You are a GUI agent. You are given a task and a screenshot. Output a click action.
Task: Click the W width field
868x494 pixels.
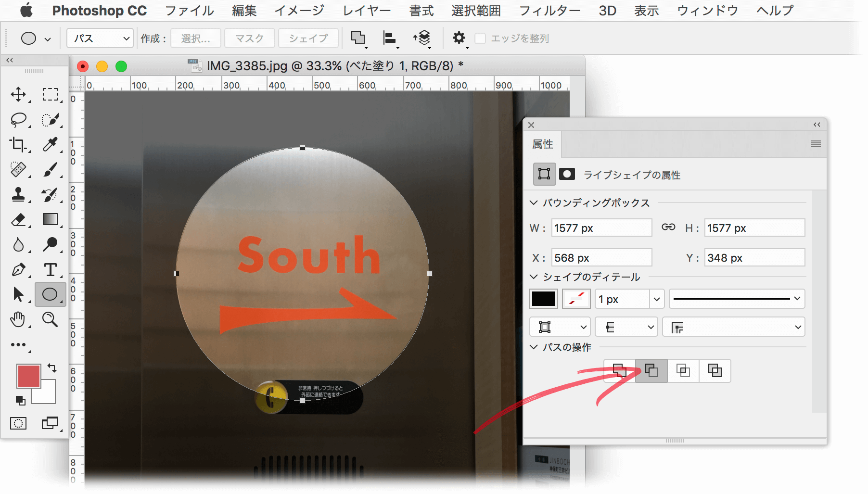[x=601, y=228]
